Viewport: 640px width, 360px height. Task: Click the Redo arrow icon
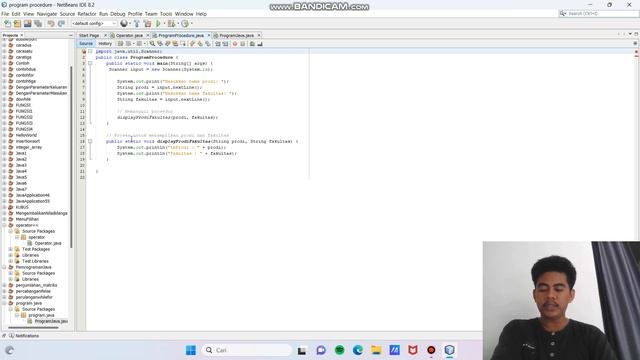tap(61, 24)
